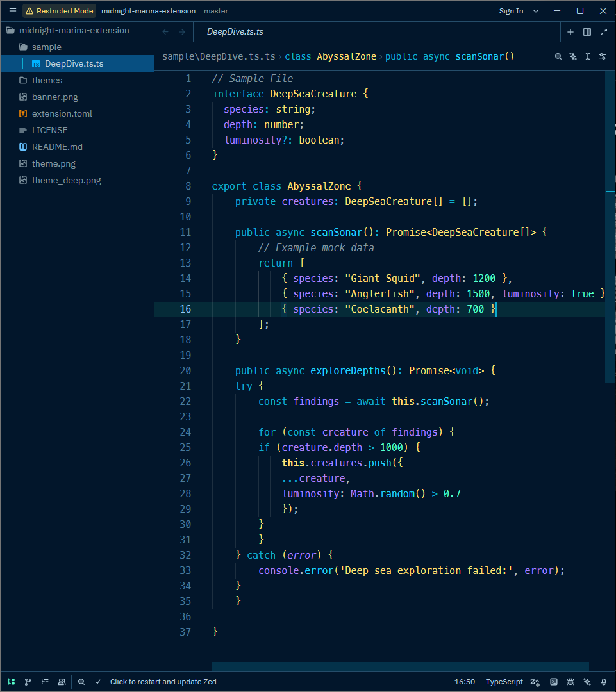Expand the user menu chevron beside Sign In

tap(536, 11)
